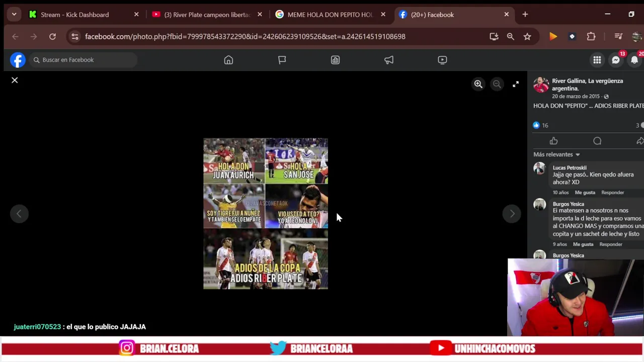Zoom in on the photo
644x362 pixels.
click(478, 84)
